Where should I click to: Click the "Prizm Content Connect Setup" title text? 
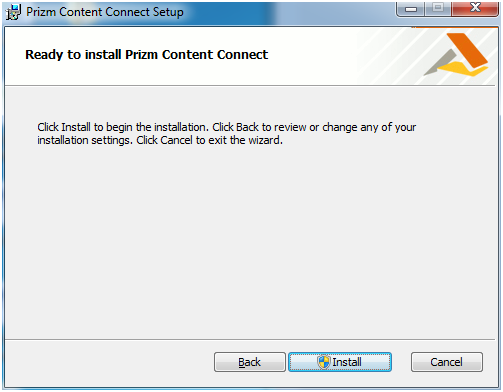coord(105,12)
